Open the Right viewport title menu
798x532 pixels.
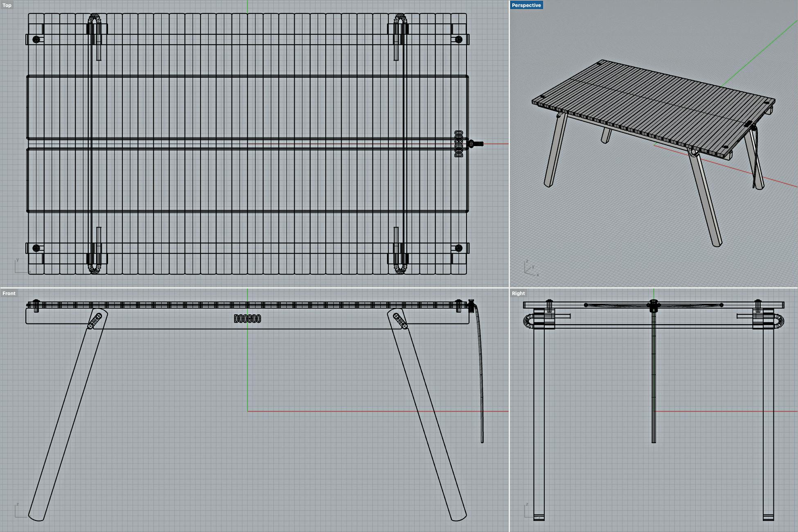518,293
